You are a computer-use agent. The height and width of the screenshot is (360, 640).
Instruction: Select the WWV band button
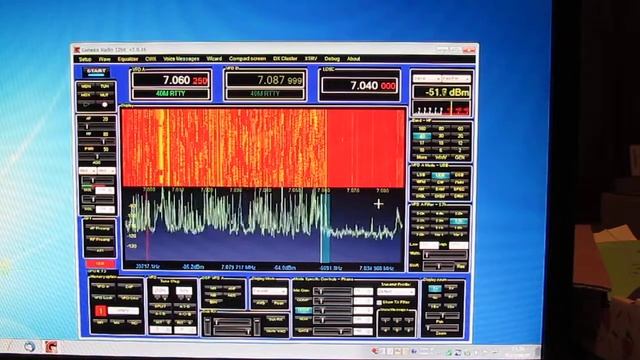coord(441,157)
